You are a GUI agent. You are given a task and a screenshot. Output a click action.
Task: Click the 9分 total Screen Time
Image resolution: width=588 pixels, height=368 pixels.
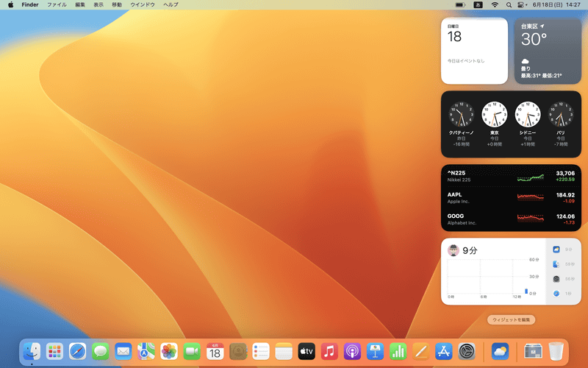point(470,250)
